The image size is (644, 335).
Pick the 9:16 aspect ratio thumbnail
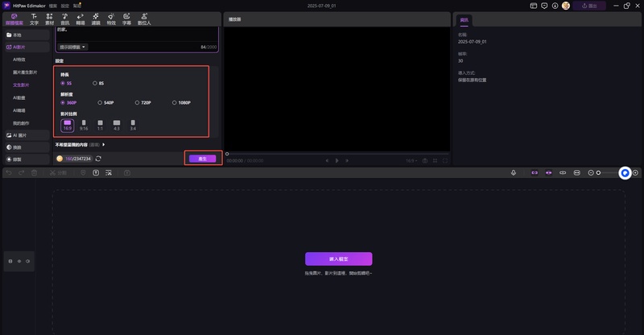tap(85, 125)
